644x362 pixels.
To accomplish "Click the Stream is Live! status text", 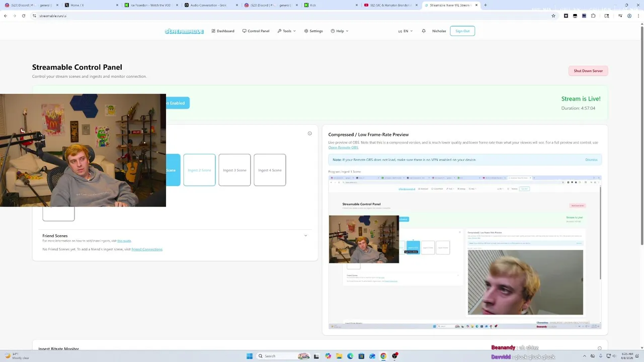I will click(581, 99).
